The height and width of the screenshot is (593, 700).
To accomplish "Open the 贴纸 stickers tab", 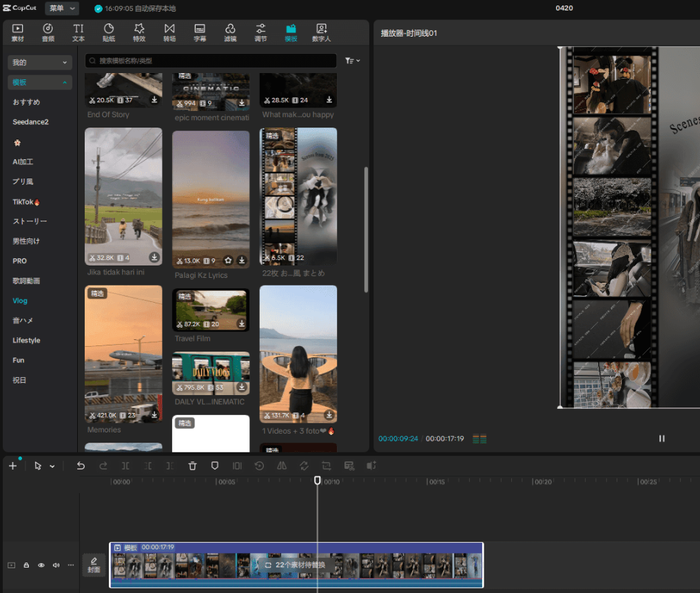I will coord(108,32).
